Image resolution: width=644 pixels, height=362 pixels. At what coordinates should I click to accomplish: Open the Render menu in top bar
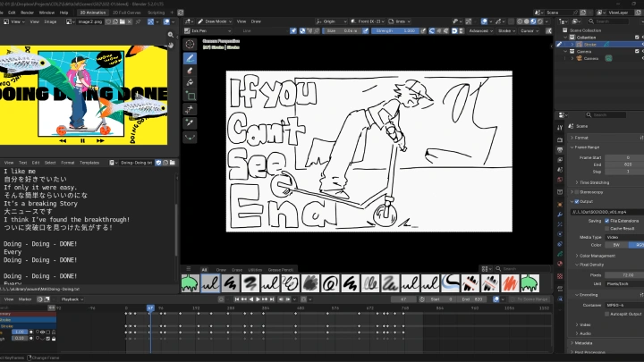click(x=27, y=13)
